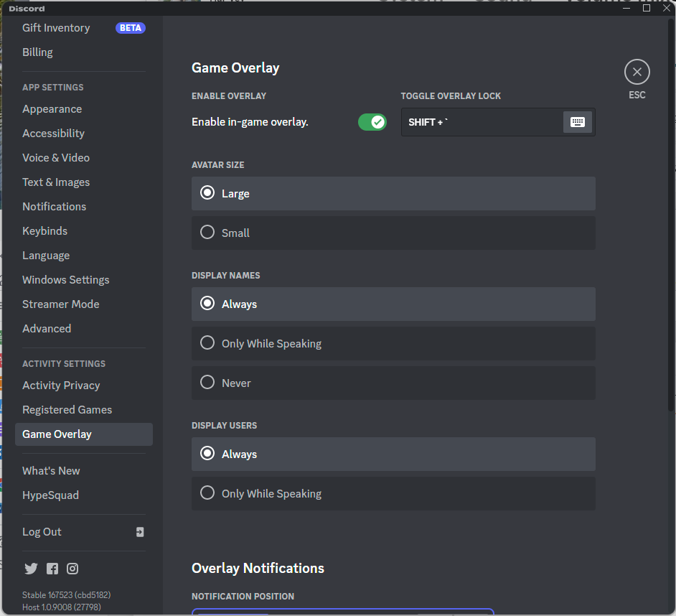676x616 pixels.
Task: Open HypeSquad page
Action: pyautogui.click(x=50, y=495)
